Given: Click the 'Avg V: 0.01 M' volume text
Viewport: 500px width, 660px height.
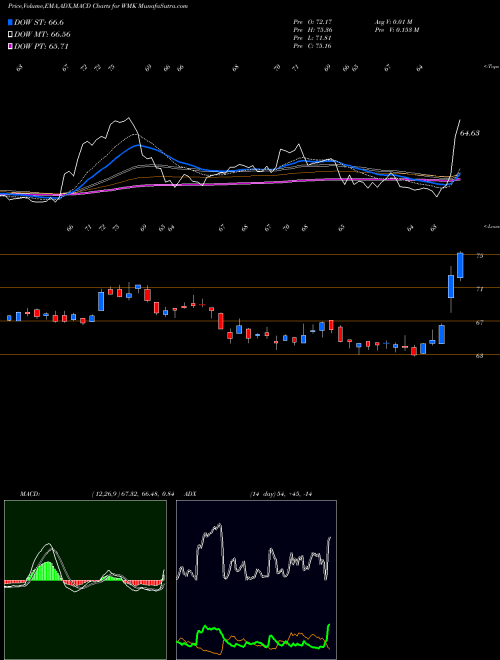Looking at the screenshot, I should (x=395, y=21).
